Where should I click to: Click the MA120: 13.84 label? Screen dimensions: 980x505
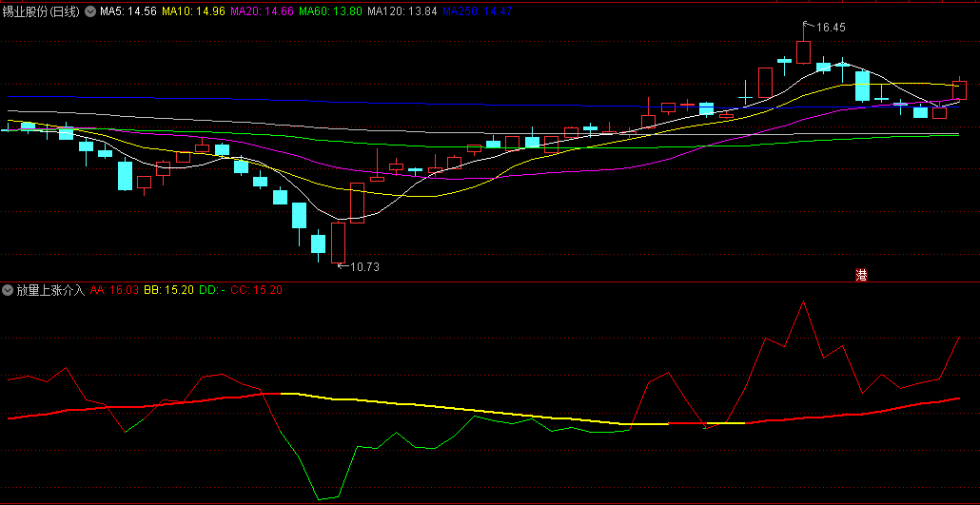(x=402, y=11)
